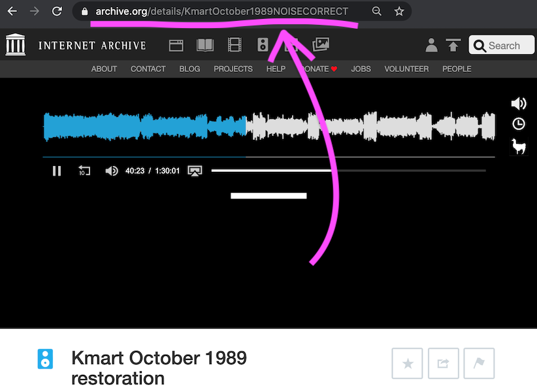Screen dimensions: 537x392
Task: Flag this item with flag button
Action: click(479, 363)
